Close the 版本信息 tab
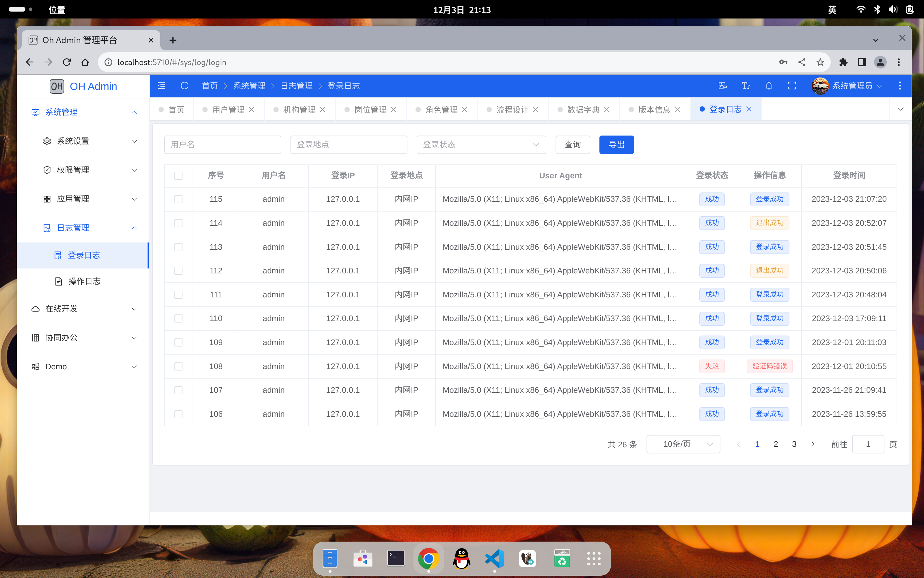This screenshot has width=924, height=578. [677, 110]
